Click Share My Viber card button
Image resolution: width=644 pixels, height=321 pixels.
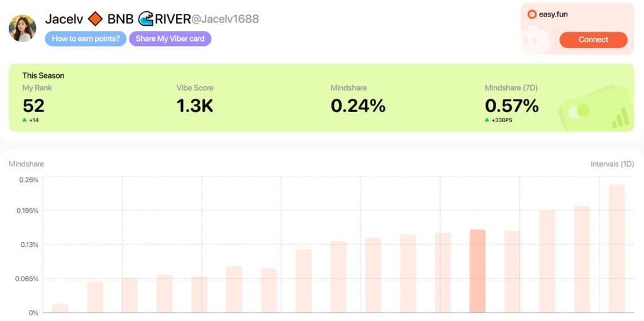click(x=170, y=38)
